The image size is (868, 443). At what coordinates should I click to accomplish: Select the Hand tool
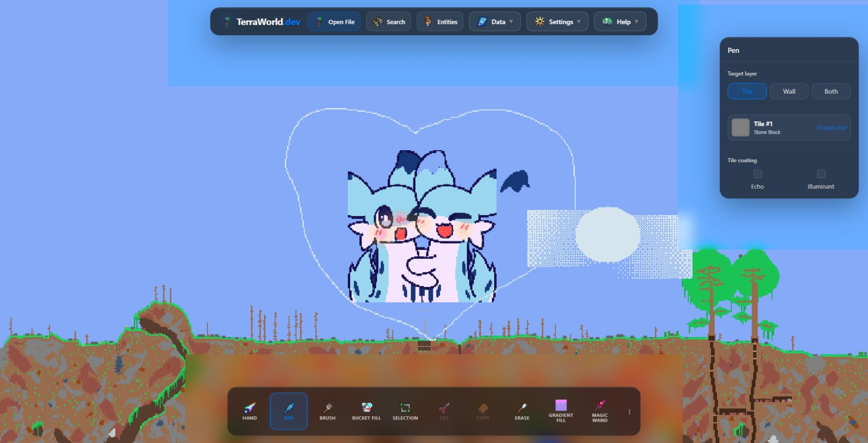coord(250,411)
